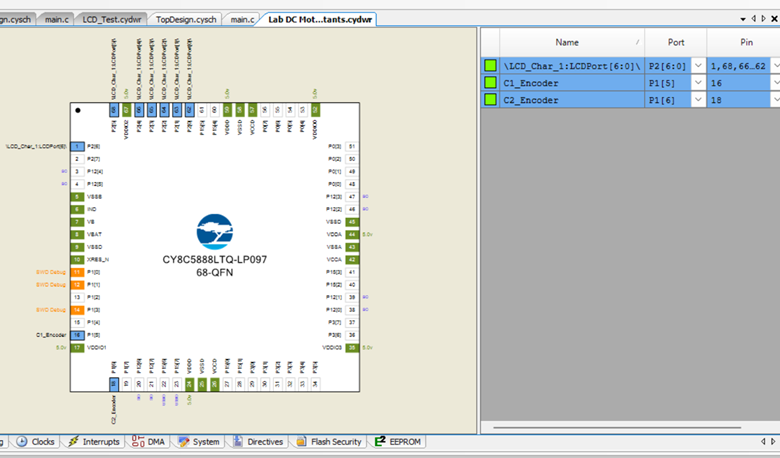The width and height of the screenshot is (780, 458).
Task: Select chip pin 41 labeled P15[3]
Action: (x=352, y=272)
